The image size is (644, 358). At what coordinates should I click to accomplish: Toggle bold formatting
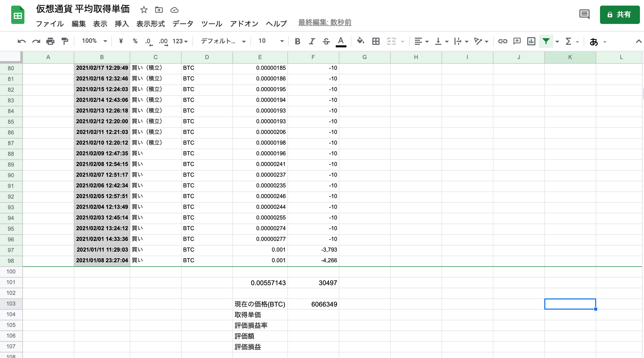(x=297, y=41)
